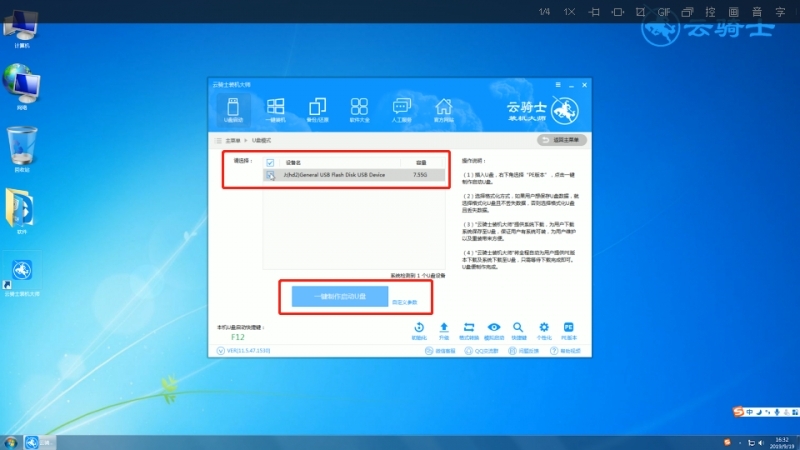Toggle the select-all checkbox in device header

click(x=270, y=163)
